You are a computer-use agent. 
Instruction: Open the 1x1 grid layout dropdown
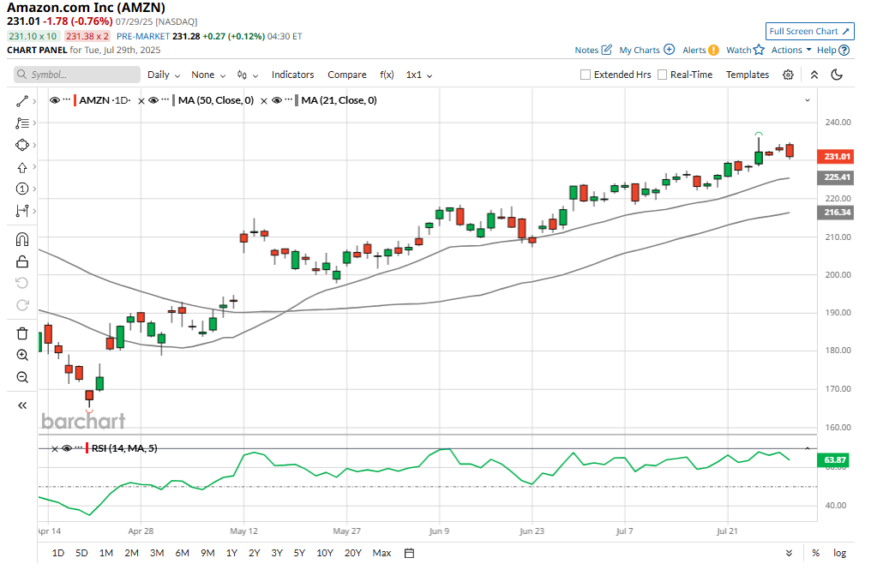pyautogui.click(x=419, y=75)
